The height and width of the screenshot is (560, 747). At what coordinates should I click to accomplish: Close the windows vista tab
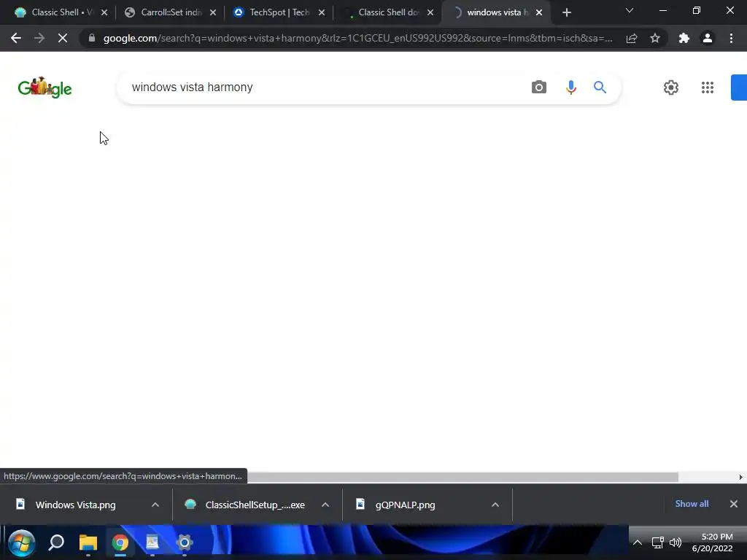539,13
